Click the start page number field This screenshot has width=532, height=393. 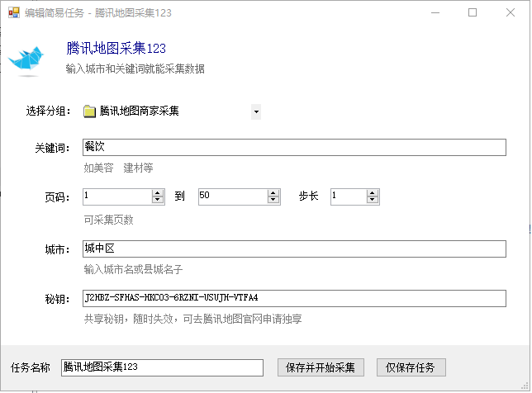tap(117, 196)
